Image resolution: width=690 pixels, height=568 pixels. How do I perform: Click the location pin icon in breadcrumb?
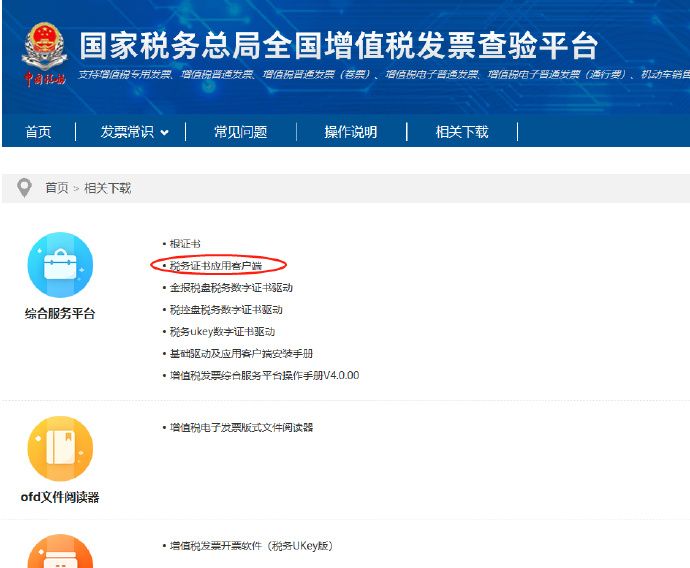pos(24,188)
